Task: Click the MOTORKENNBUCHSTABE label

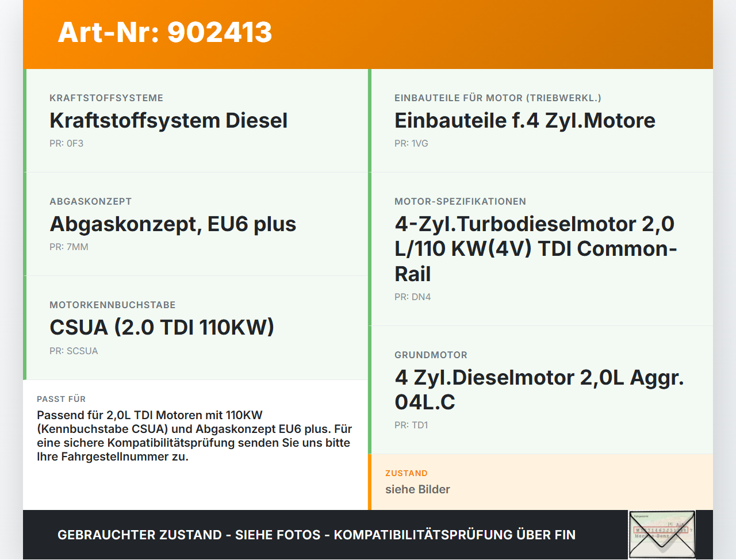Action: tap(113, 305)
